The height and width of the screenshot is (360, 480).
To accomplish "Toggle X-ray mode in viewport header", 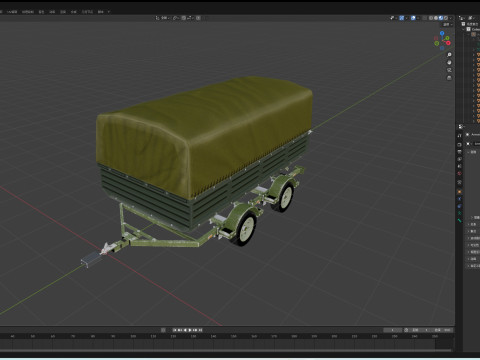I will pos(425,18).
